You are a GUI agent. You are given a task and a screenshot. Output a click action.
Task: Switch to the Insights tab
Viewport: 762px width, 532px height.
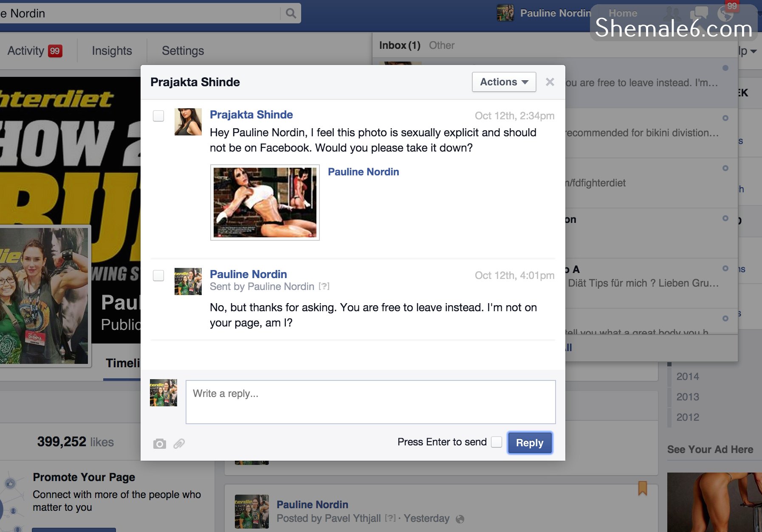(112, 51)
